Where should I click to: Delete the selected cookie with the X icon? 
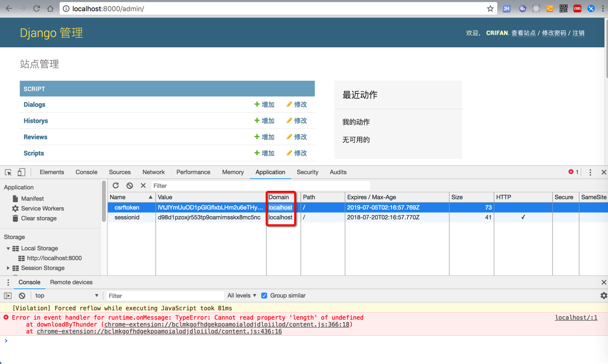point(143,185)
